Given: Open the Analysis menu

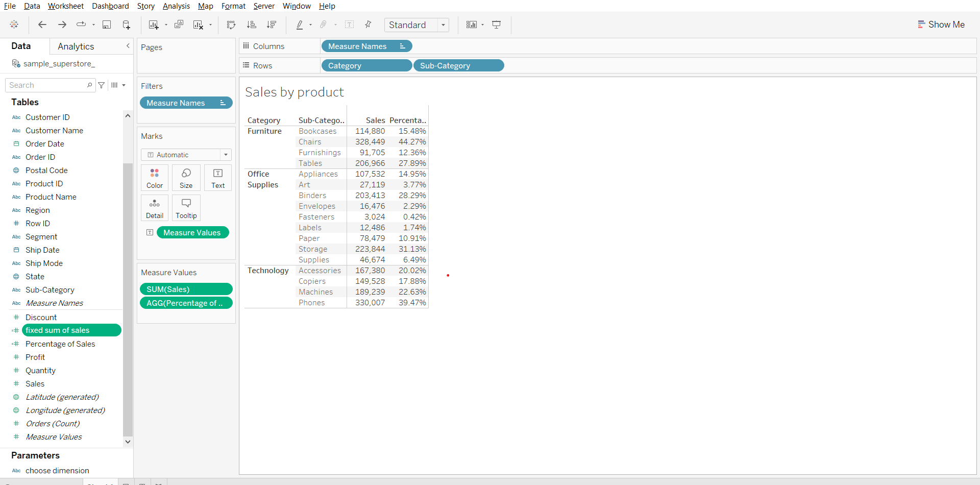Looking at the screenshot, I should pos(176,6).
